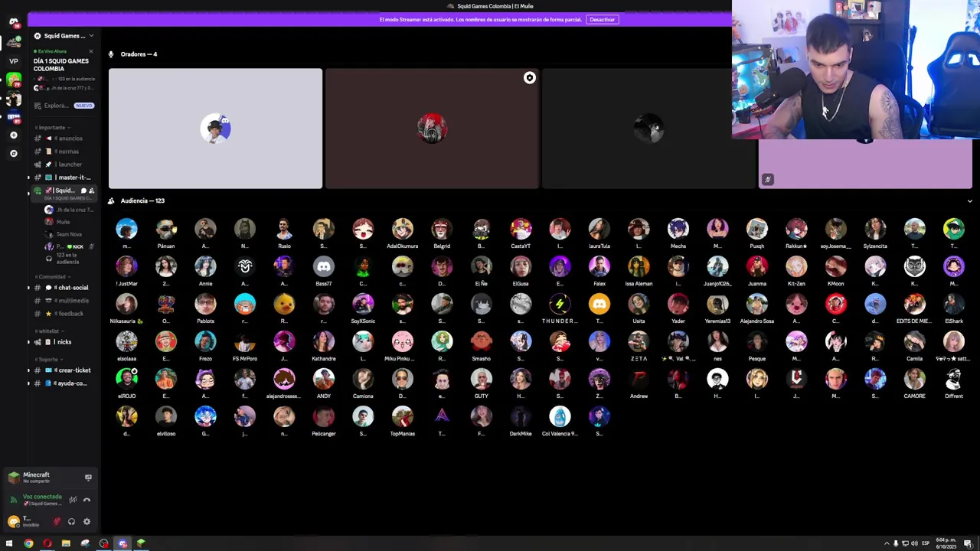Open the crear-ticket channel
This screenshot has height=551, width=980.
pyautogui.click(x=64, y=370)
